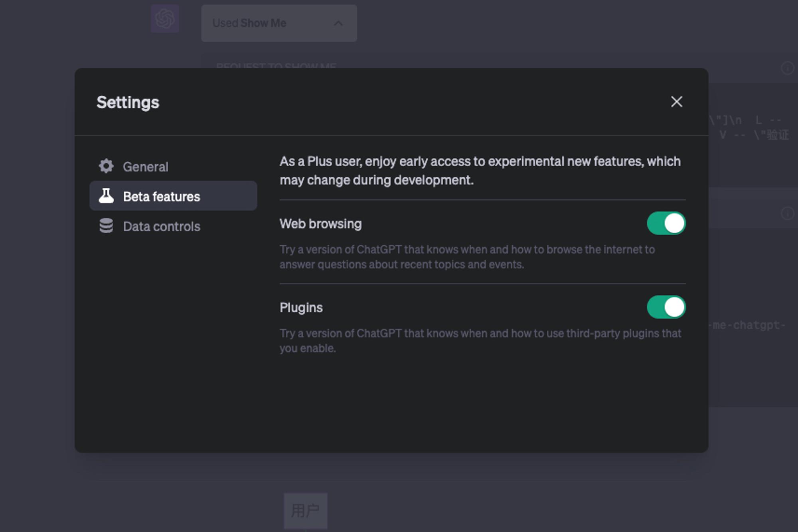
Task: Turn off the Plugins toggle
Action: [666, 307]
